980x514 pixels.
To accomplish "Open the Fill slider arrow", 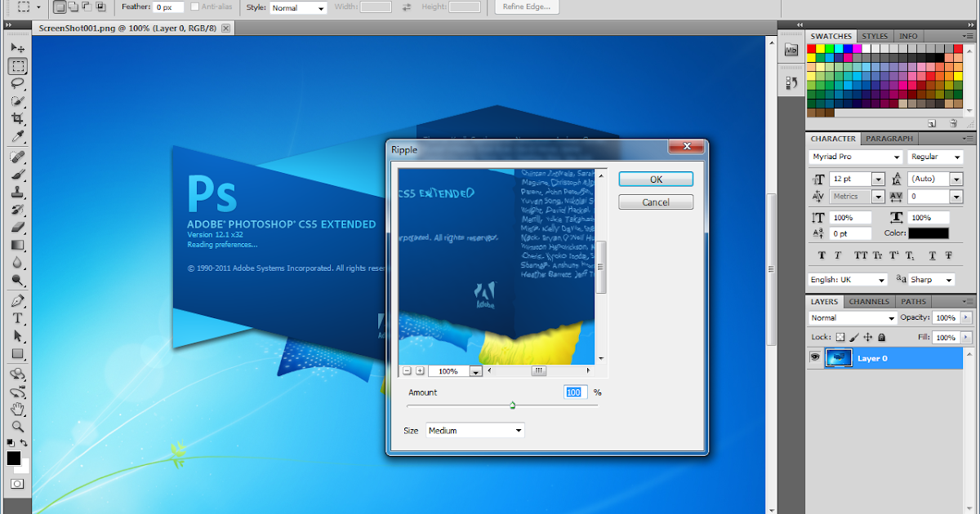I will click(967, 337).
